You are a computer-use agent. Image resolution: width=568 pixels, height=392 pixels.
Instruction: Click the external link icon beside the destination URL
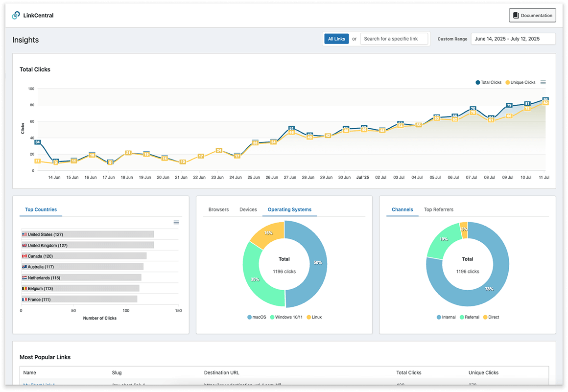click(x=279, y=385)
